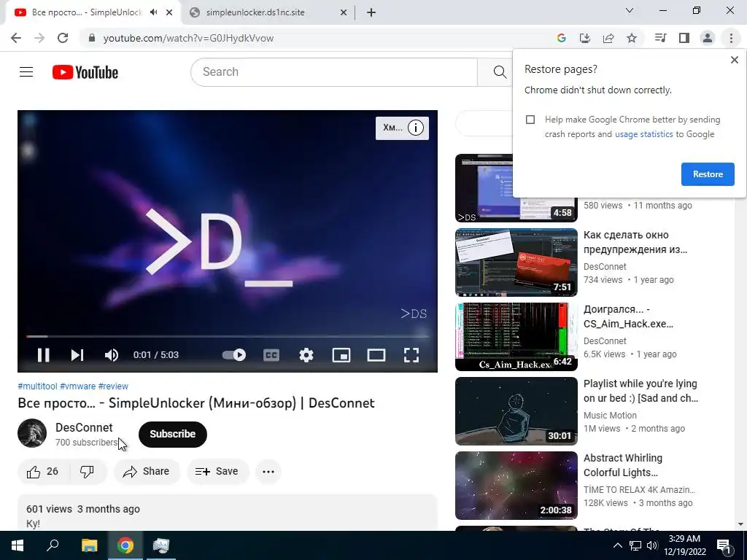Share the video
The image size is (747, 560).
(x=146, y=472)
